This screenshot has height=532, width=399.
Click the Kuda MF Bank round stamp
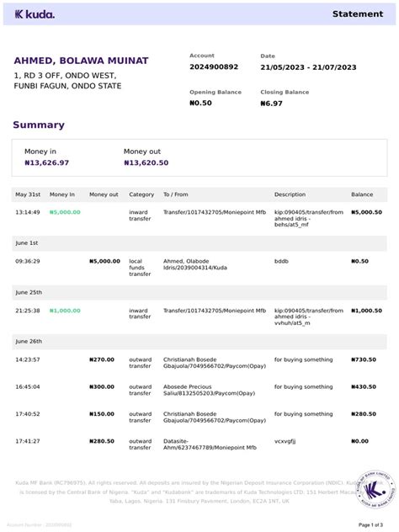tap(375, 489)
